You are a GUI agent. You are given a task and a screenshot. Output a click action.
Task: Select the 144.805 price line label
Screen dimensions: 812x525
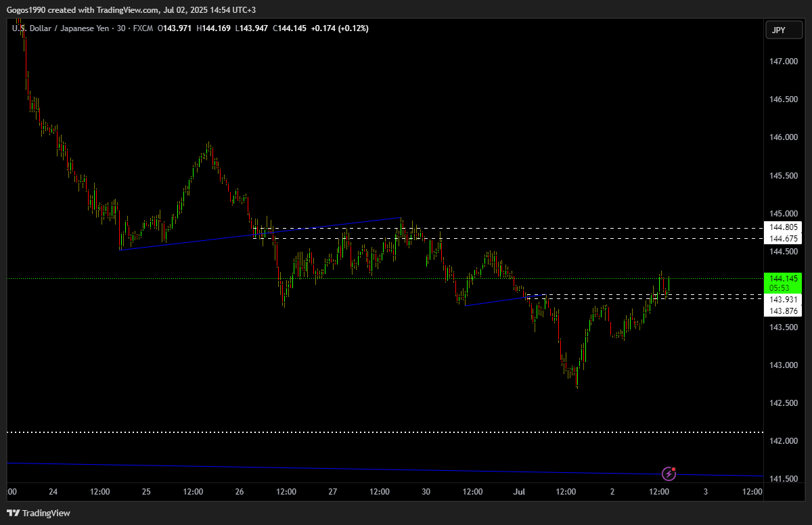[x=783, y=227]
